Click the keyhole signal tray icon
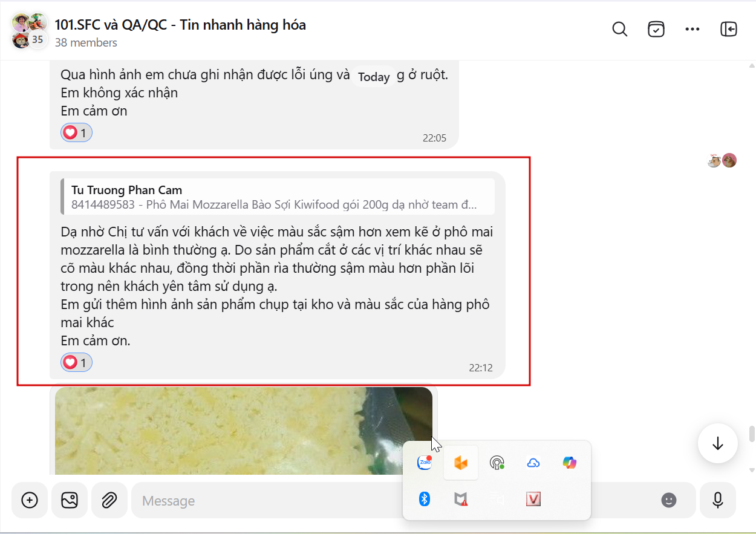Screen dimensions: 756x534 [x=497, y=463]
